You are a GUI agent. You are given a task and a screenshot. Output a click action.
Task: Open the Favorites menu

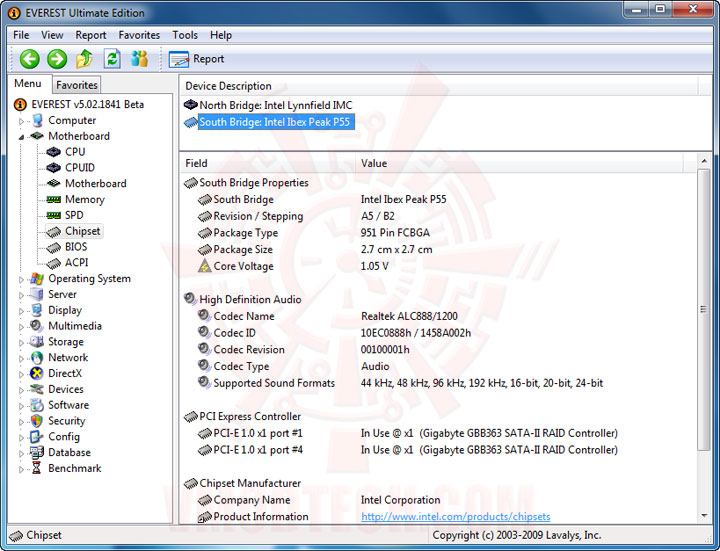pyautogui.click(x=139, y=35)
